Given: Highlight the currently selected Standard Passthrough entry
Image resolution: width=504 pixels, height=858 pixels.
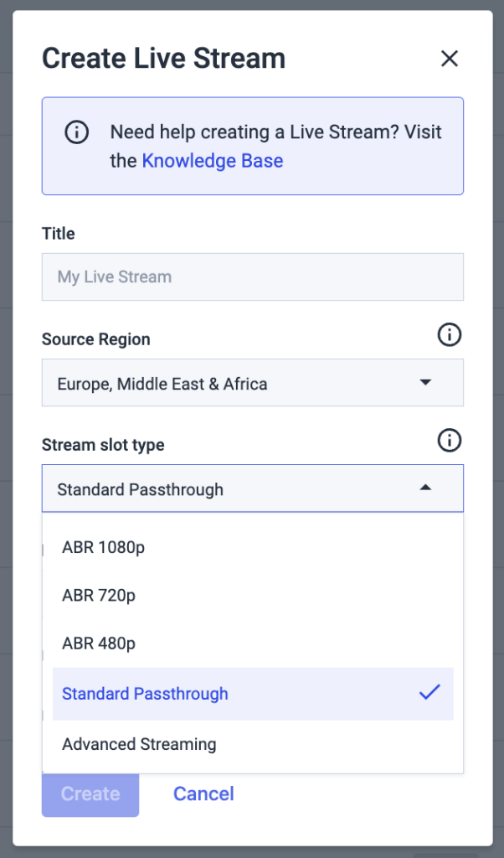Looking at the screenshot, I should point(144,693).
